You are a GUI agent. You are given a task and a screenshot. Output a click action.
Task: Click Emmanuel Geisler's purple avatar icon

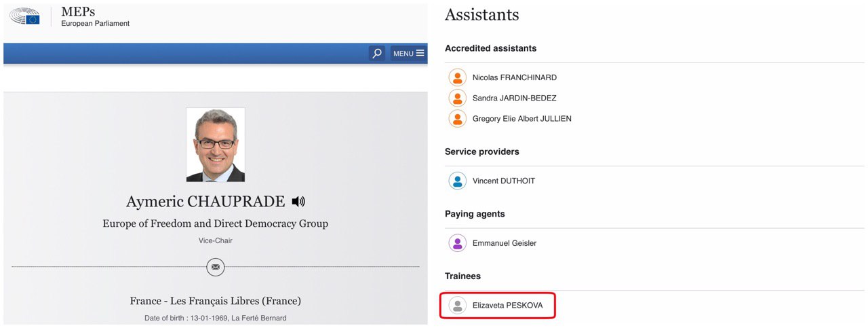pos(458,243)
